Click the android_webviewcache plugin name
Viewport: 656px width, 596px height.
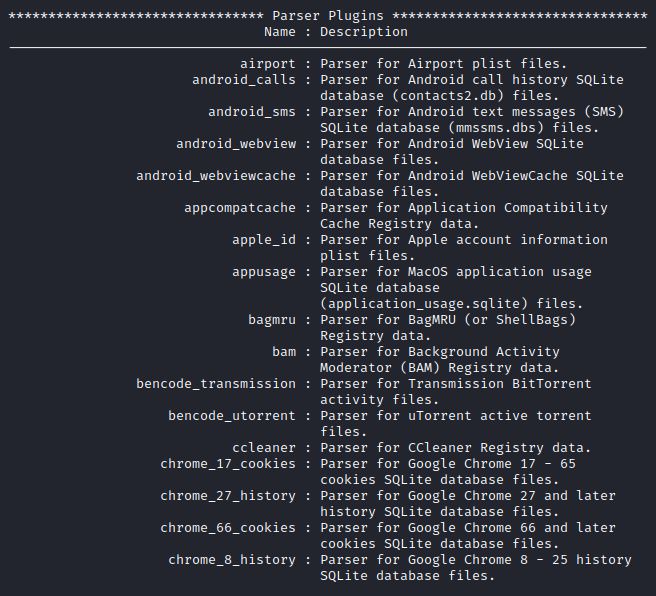point(216,176)
